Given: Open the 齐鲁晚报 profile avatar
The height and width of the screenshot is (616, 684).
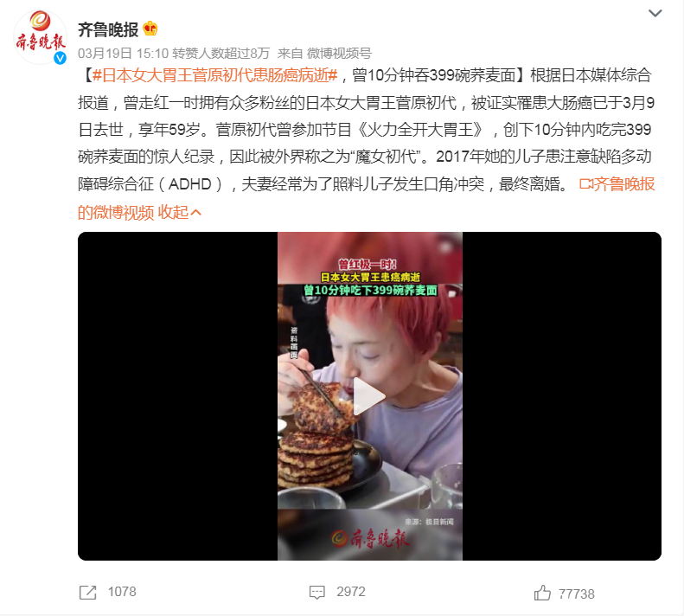Looking at the screenshot, I should pos(40,37).
